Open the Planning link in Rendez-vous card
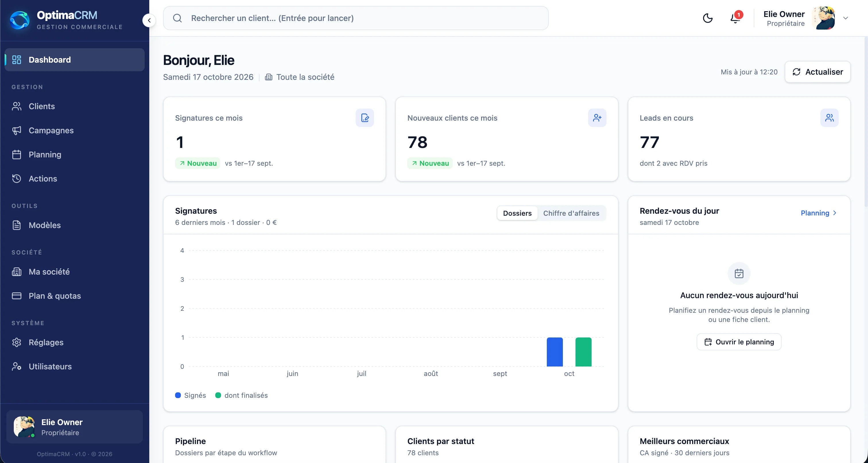This screenshot has height=463, width=868. click(x=818, y=213)
